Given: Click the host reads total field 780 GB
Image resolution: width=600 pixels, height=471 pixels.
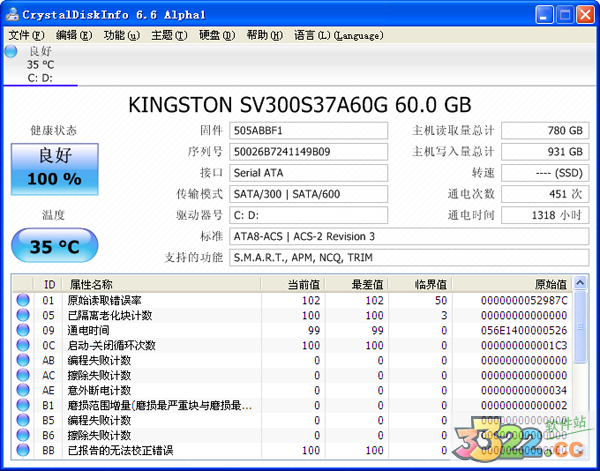Looking at the screenshot, I should pyautogui.click(x=545, y=131).
